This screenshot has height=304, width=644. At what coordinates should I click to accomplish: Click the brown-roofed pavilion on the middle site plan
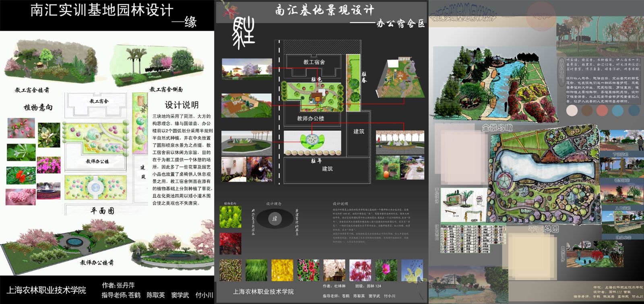pyautogui.click(x=316, y=96)
